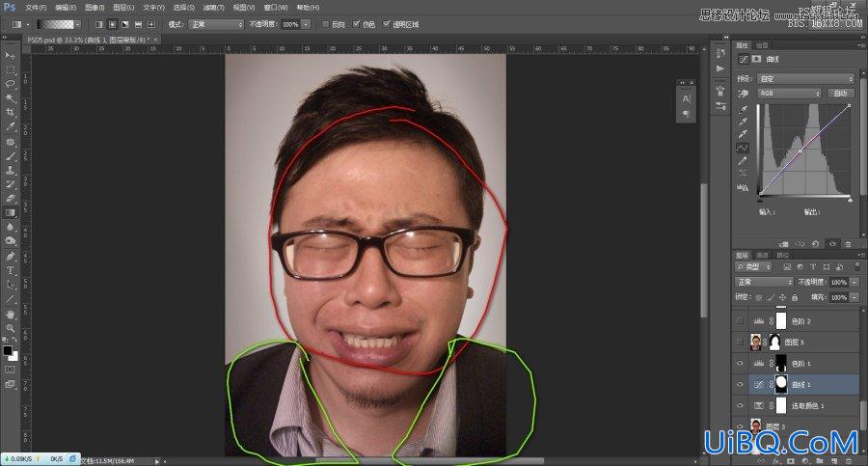Select the Clone Stamp tool
The width and height of the screenshot is (868, 466).
click(10, 170)
